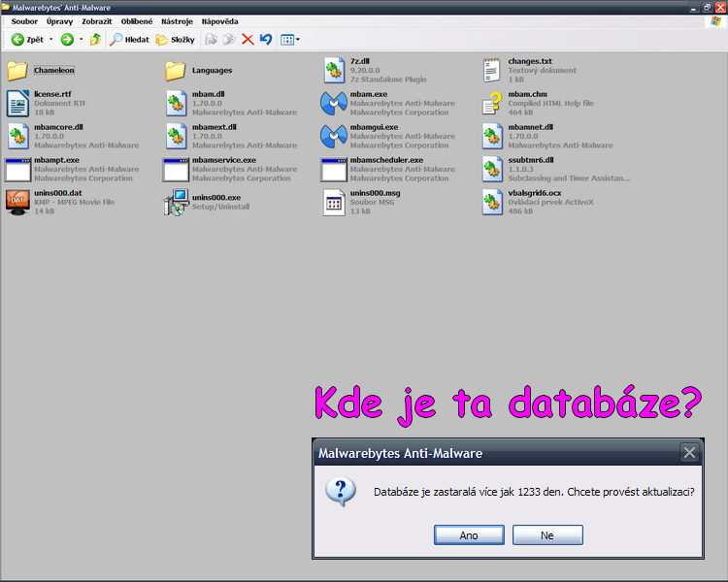Click the Move To toolbar icon
This screenshot has height=582, width=728.
pos(212,40)
